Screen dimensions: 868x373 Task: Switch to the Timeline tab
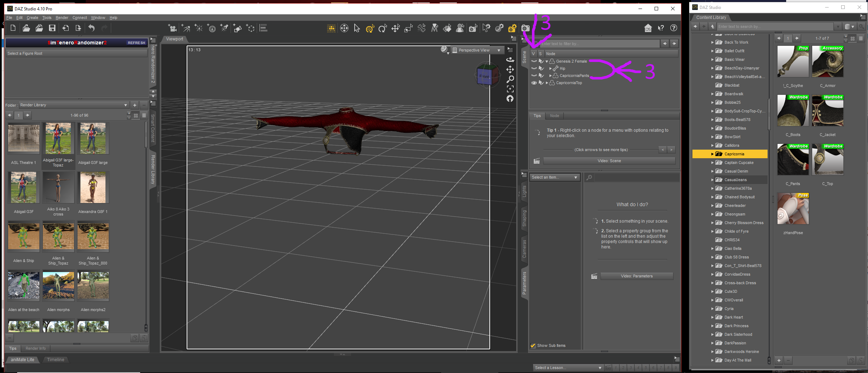pos(56,360)
